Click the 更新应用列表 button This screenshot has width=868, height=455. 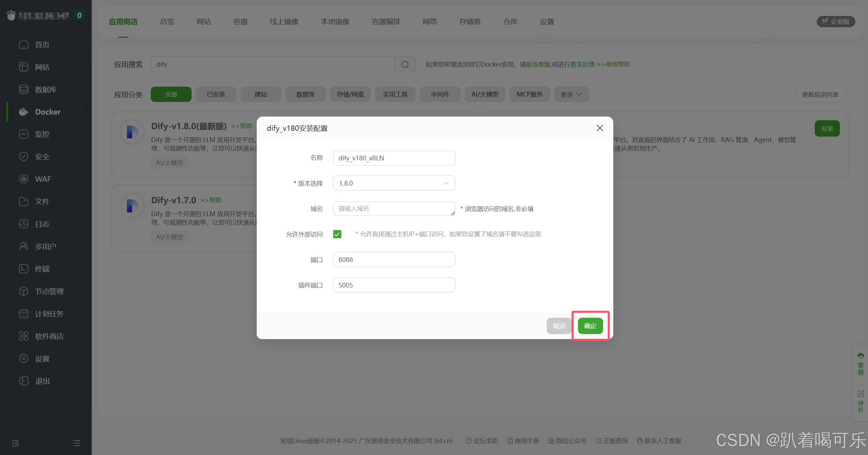(820, 94)
